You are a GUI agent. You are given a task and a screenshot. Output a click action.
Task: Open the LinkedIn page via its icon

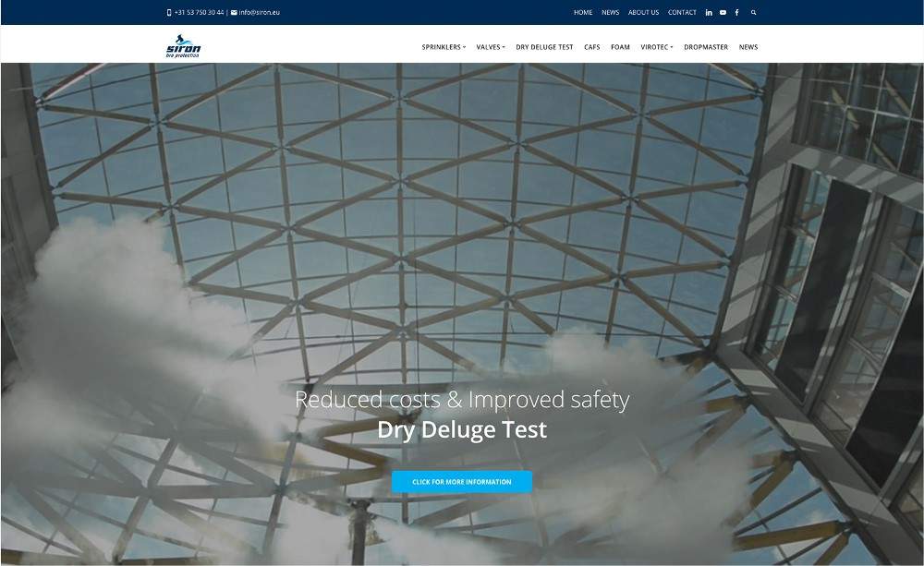point(708,12)
